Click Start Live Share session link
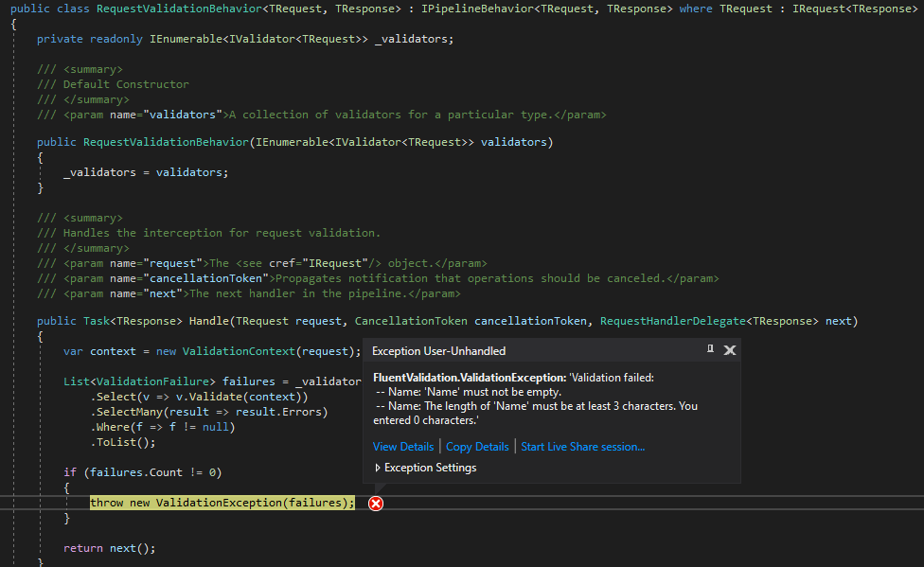 (583, 447)
